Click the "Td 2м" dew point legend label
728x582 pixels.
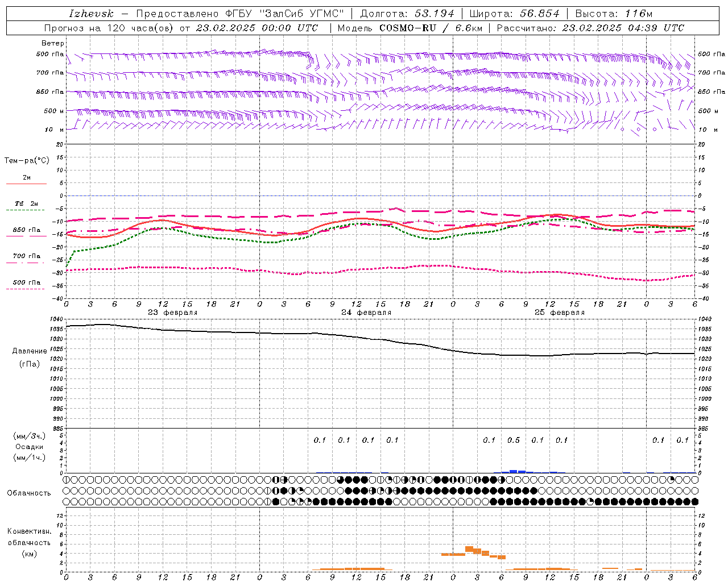click(27, 203)
